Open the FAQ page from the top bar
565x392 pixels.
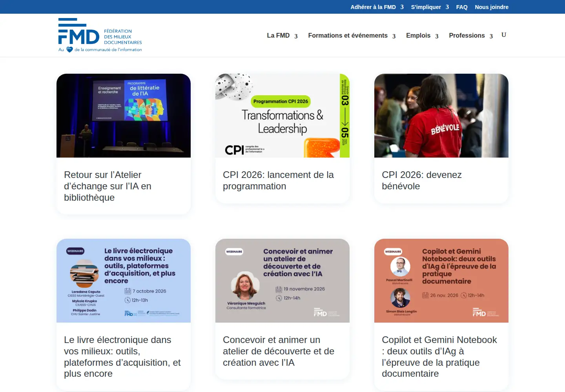tap(462, 7)
